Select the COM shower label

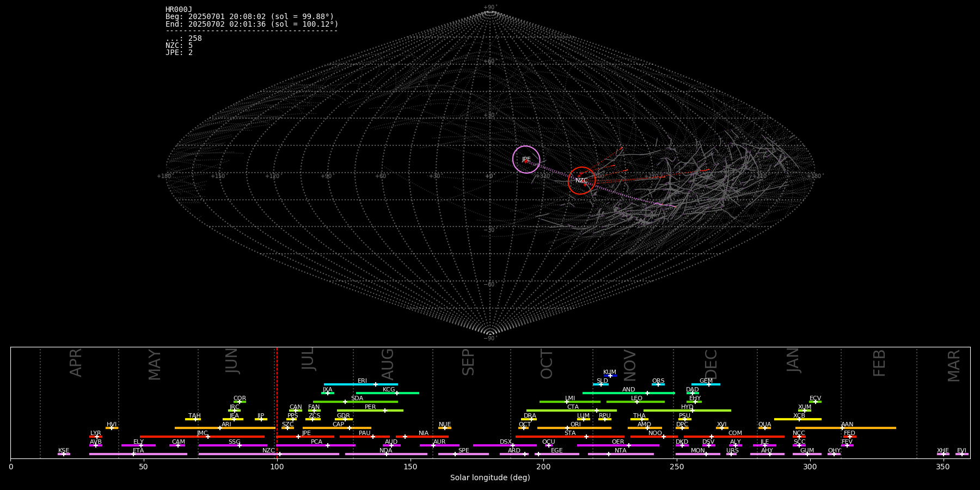735,433
